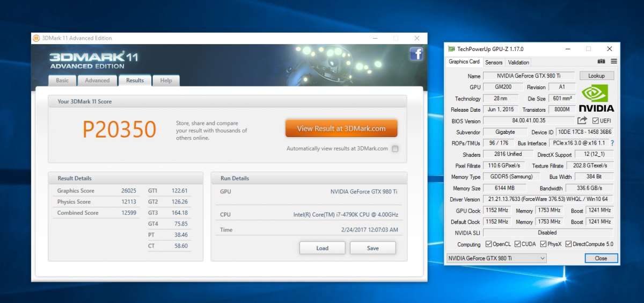Click Combined Score value 12599
This screenshot has width=644, height=303.
(129, 213)
